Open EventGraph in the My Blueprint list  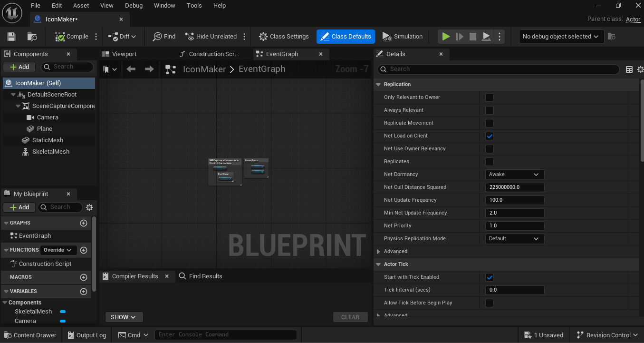tap(35, 236)
